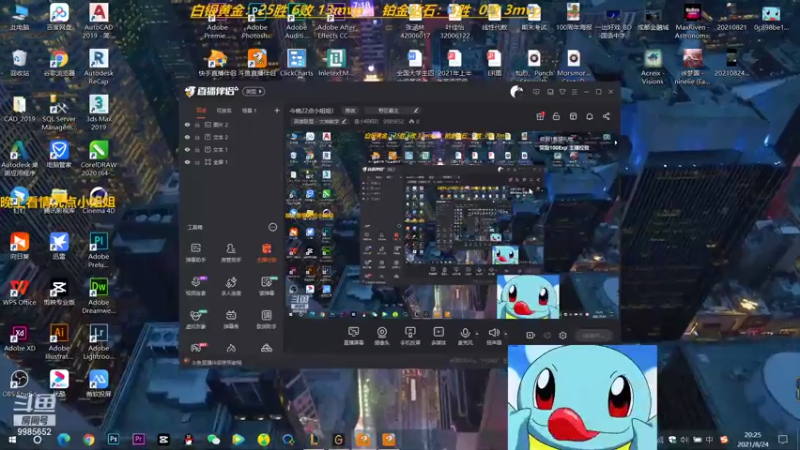Open the 虚拟形象 tool
This screenshot has width=800, height=450.
point(195,319)
